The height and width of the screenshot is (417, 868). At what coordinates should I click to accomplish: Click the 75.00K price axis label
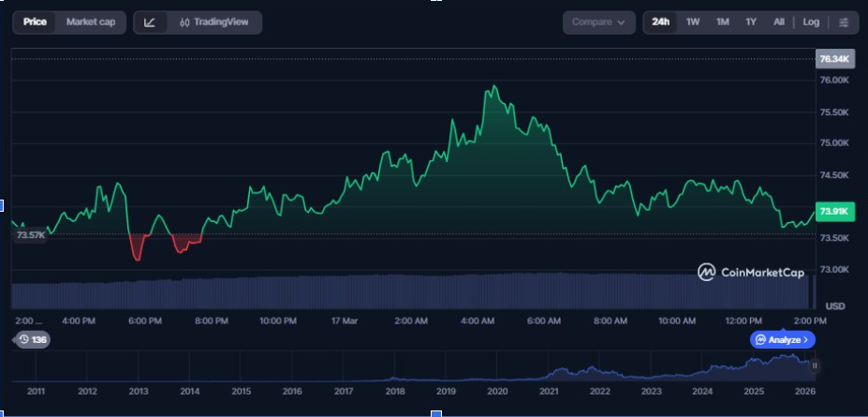pyautogui.click(x=833, y=143)
